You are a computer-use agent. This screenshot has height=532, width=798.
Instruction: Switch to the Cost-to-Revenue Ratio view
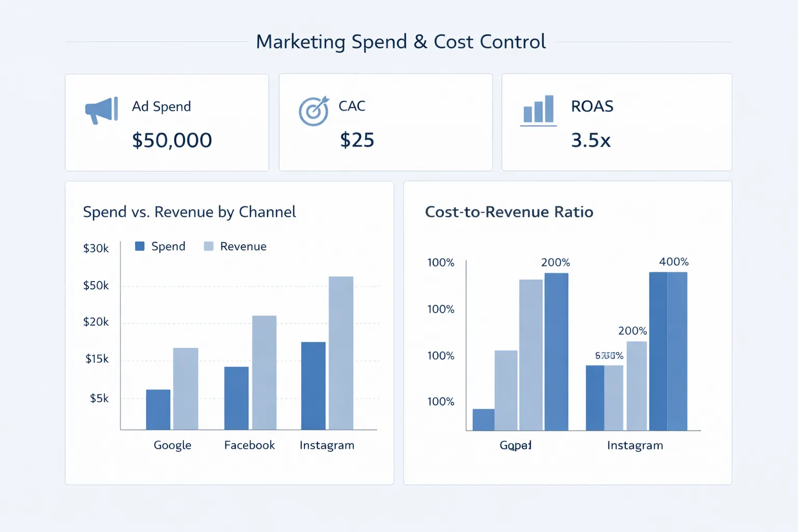[x=509, y=211]
